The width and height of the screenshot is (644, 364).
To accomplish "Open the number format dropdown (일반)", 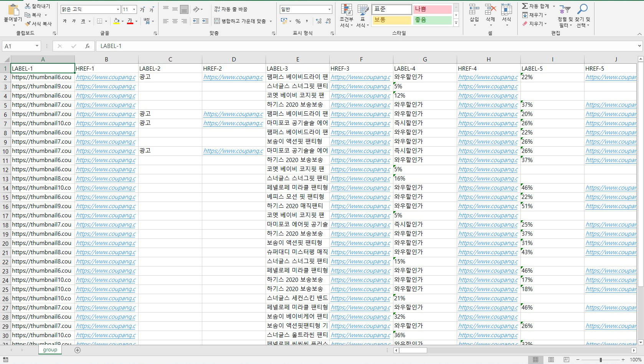I will click(329, 9).
